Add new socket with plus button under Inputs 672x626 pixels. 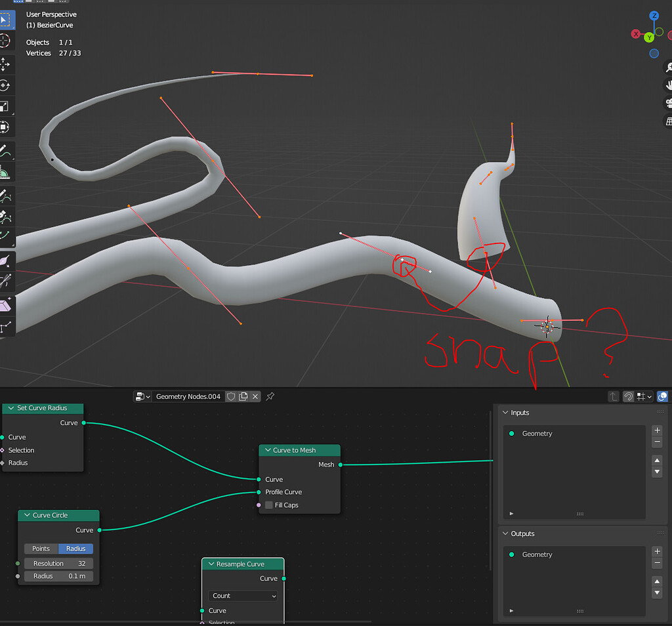[x=657, y=430]
